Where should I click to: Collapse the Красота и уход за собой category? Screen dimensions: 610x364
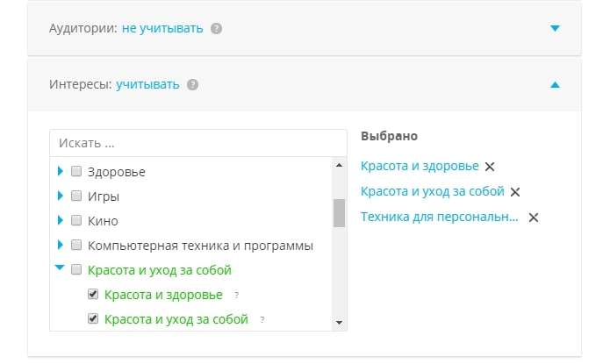[61, 269]
